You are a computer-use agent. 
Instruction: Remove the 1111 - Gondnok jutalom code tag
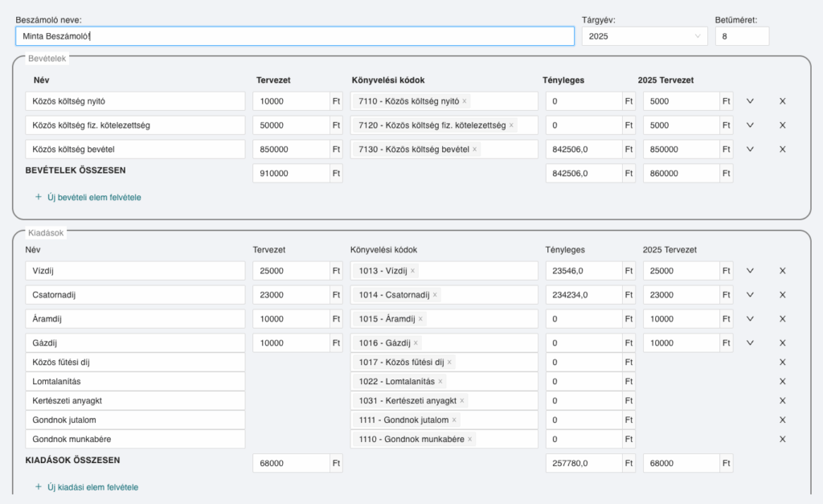tap(453, 420)
